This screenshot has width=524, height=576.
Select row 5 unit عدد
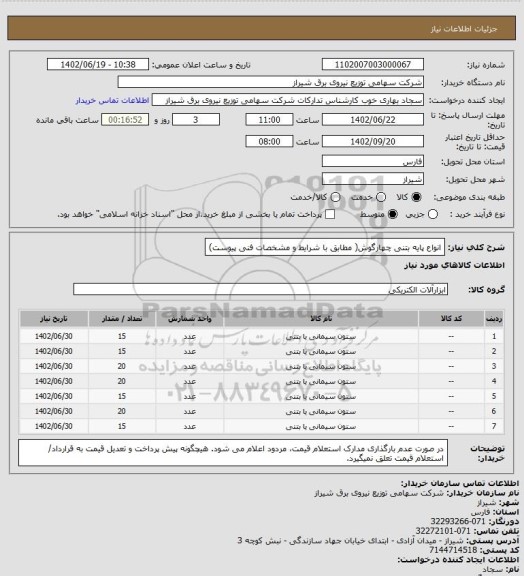pos(190,397)
